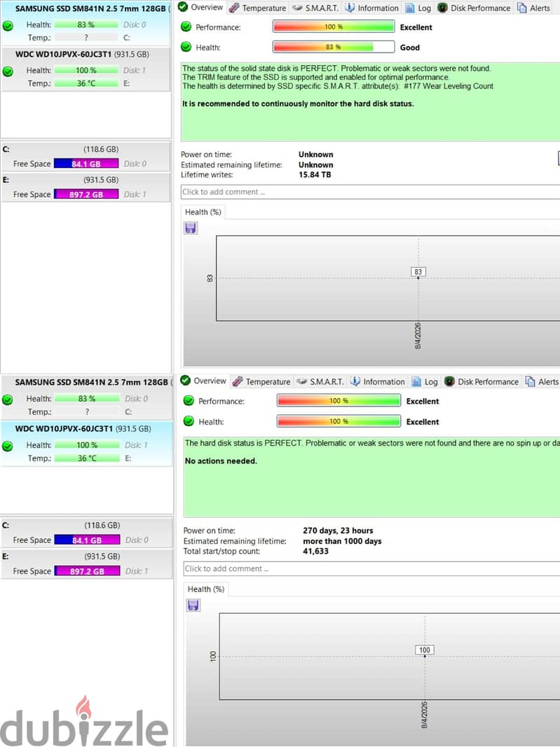This screenshot has width=560, height=747.
Task: Click the green status check beside the Samsung SSD in the top screenshot
Action: click(x=8, y=26)
